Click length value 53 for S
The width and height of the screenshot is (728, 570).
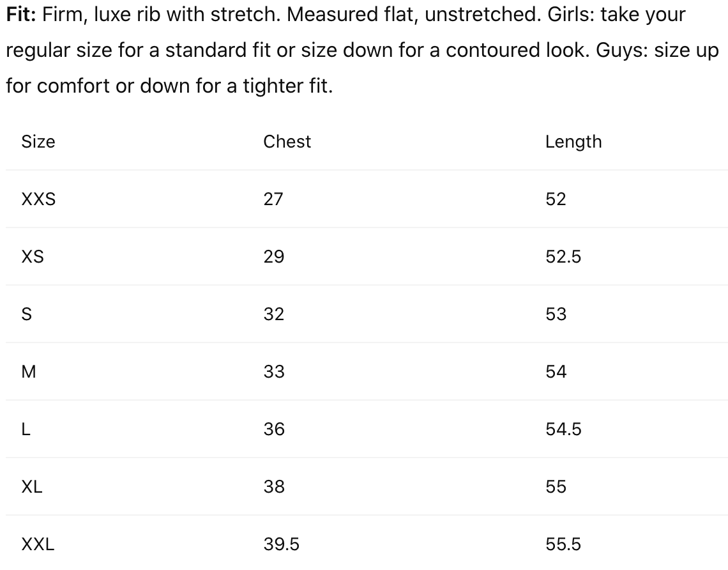(x=556, y=314)
